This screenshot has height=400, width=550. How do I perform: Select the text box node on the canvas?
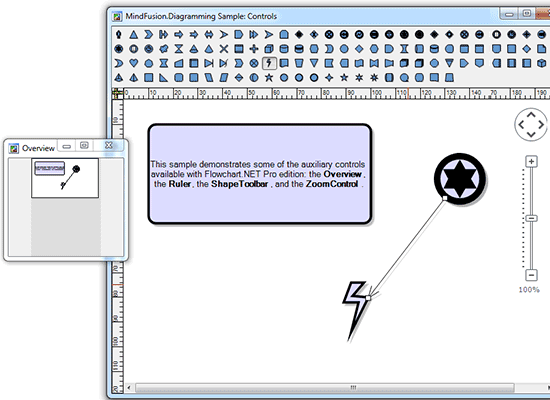coord(260,174)
